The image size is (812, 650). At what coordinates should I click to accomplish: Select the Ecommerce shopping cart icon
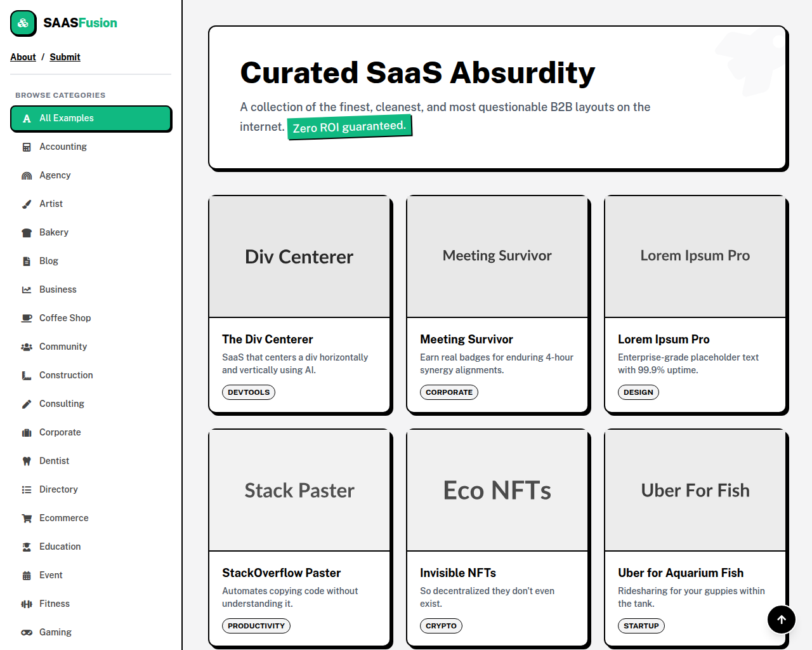[26, 518]
